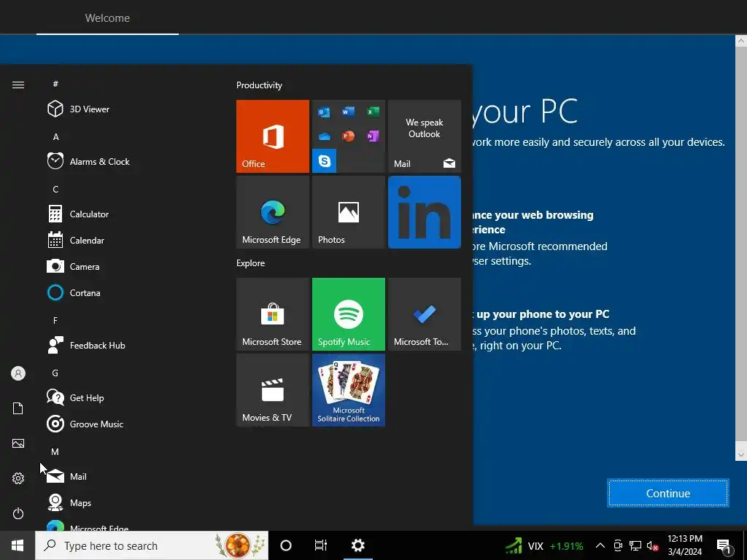Open the Word icon in the Office folder tile
Viewport: 747px width, 560px height.
tap(348, 112)
